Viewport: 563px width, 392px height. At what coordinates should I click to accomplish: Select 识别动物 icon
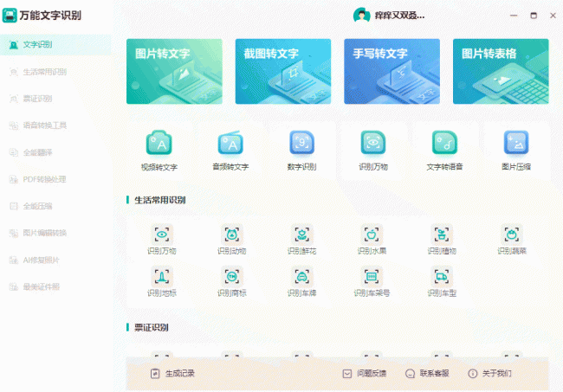[x=232, y=235]
